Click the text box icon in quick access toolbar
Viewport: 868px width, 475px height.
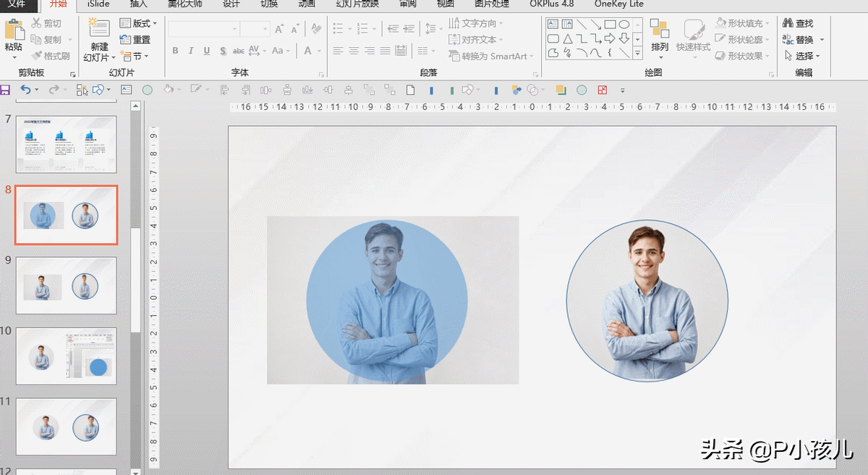127,90
